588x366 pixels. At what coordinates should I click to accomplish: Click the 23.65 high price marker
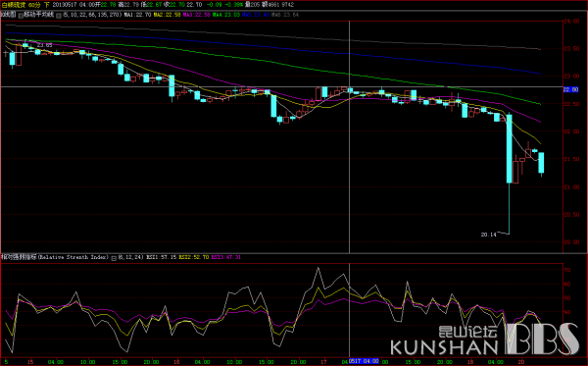point(45,45)
